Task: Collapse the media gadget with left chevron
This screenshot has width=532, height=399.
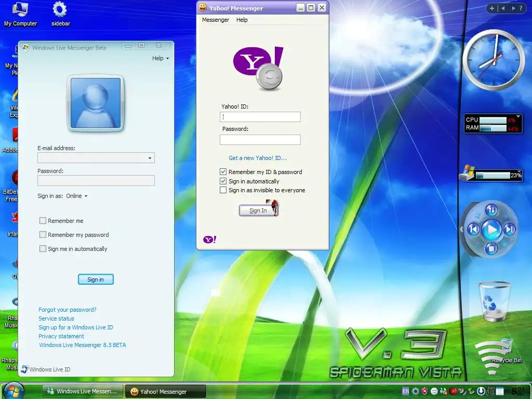Action: coord(461,230)
